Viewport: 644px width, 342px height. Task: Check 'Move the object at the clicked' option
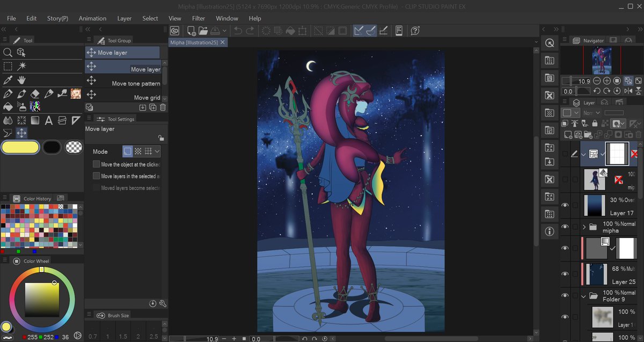pyautogui.click(x=96, y=164)
